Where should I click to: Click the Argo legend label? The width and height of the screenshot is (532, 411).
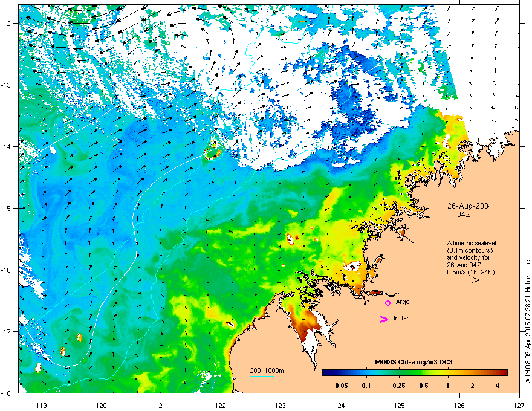coord(403,302)
